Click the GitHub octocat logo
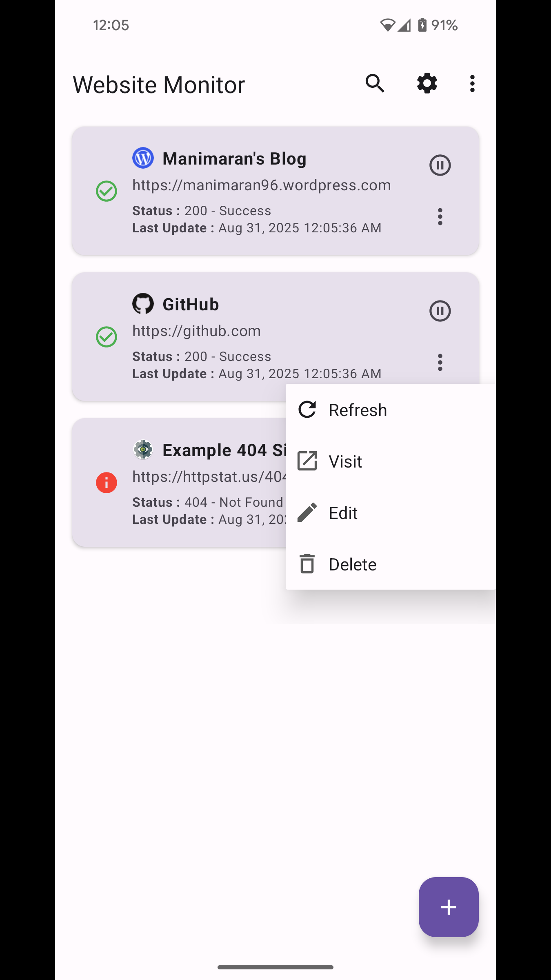The width and height of the screenshot is (551, 980). (143, 304)
